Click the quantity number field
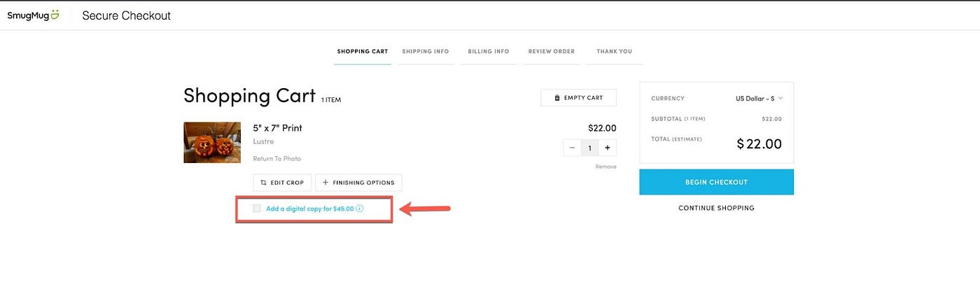980x289 pixels. [x=589, y=148]
